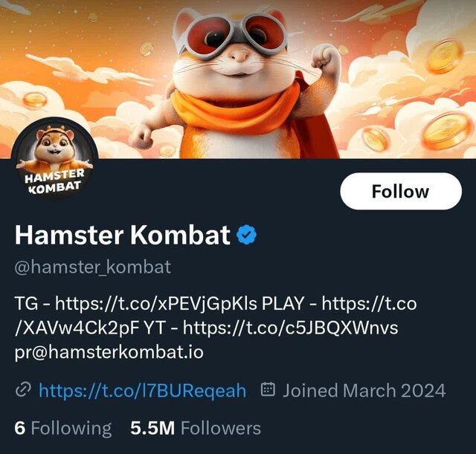Click the hamster's goggles in the banner
Viewport: 476px width, 454px height.
tap(231, 33)
